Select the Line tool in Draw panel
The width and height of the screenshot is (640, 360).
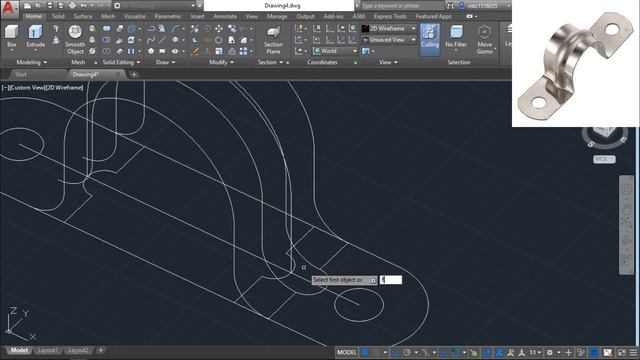[x=162, y=40]
